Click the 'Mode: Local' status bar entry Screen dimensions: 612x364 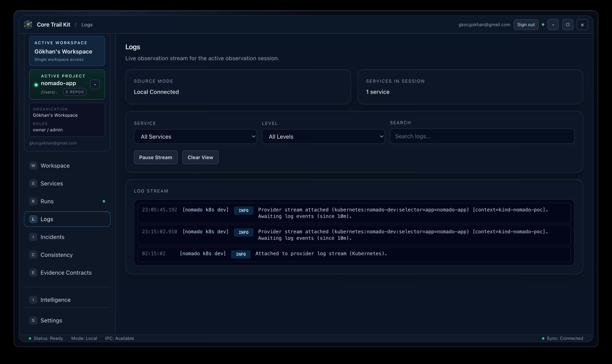(84, 338)
